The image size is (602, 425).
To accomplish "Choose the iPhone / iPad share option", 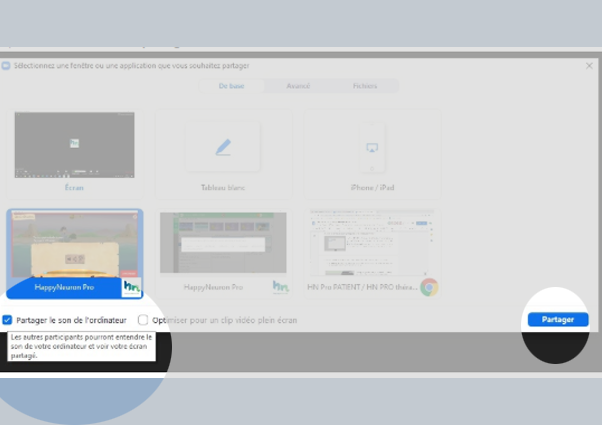I will click(x=372, y=154).
